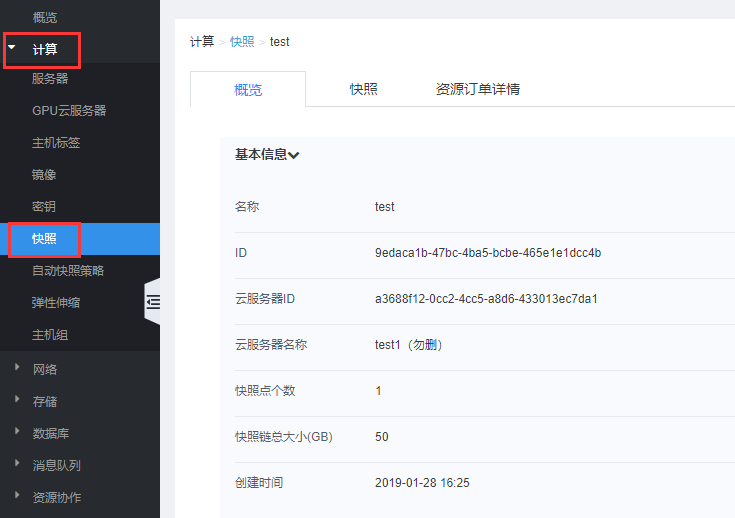Expand the 数据库 menu section

click(x=17, y=431)
